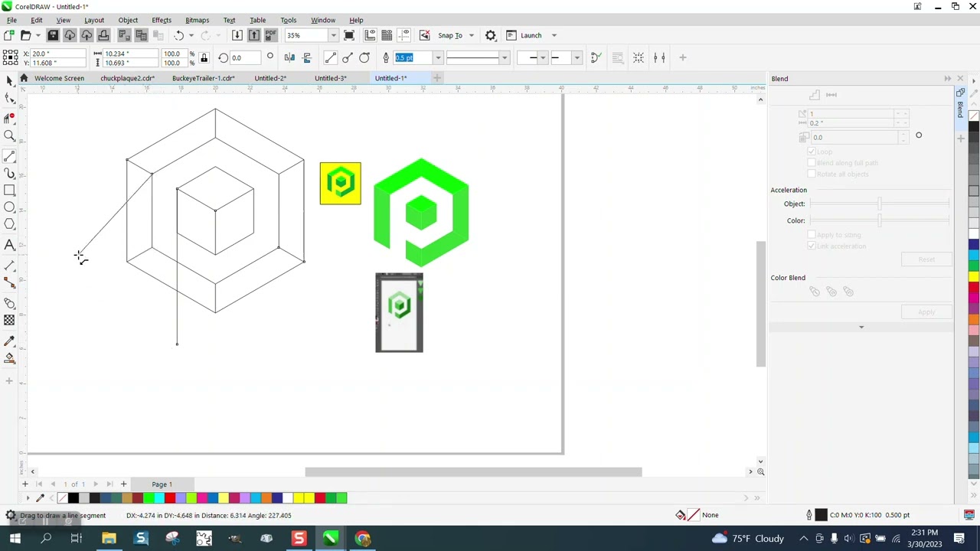Open the Options gear icon
980x551 pixels.
[x=491, y=35]
